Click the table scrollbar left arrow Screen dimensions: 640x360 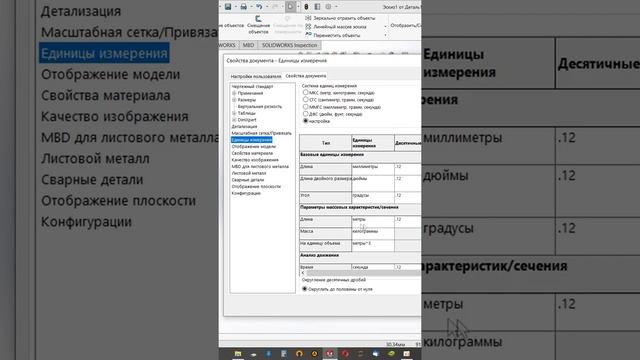pyautogui.click(x=303, y=273)
